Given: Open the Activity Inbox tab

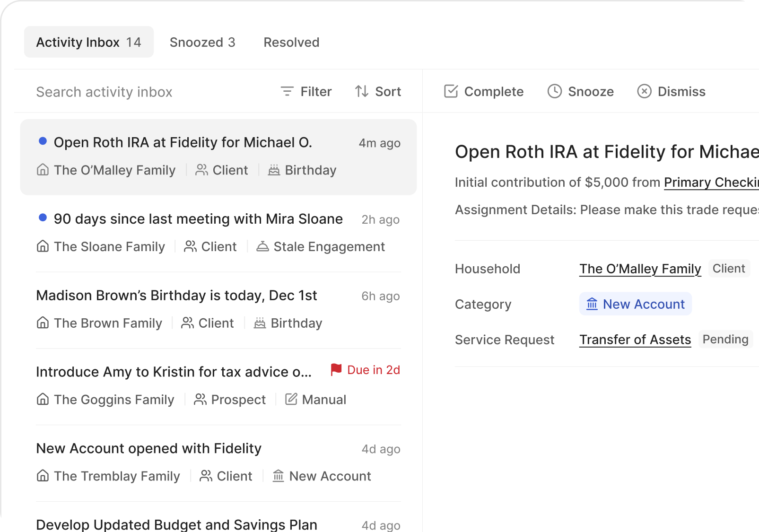Looking at the screenshot, I should coord(89,42).
